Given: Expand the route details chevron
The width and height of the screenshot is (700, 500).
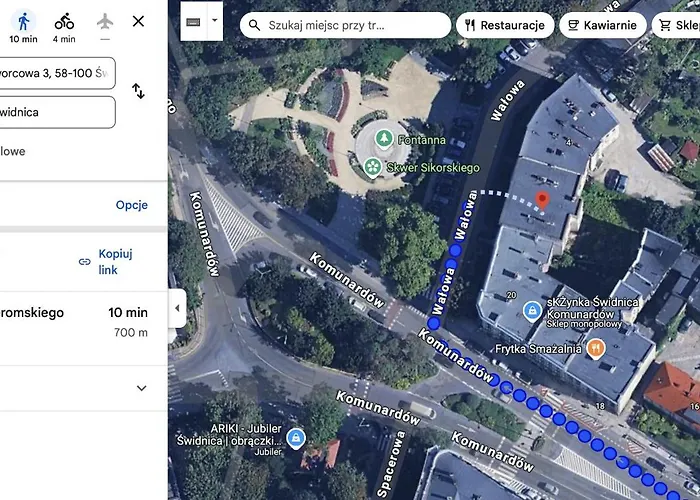Looking at the screenshot, I should 141,388.
